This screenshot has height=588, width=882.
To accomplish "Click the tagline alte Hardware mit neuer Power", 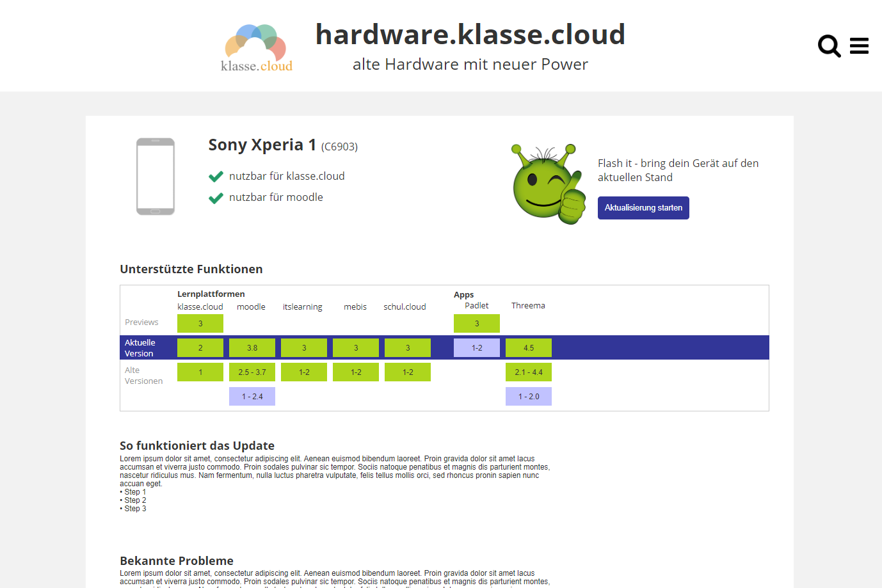I will pyautogui.click(x=470, y=65).
